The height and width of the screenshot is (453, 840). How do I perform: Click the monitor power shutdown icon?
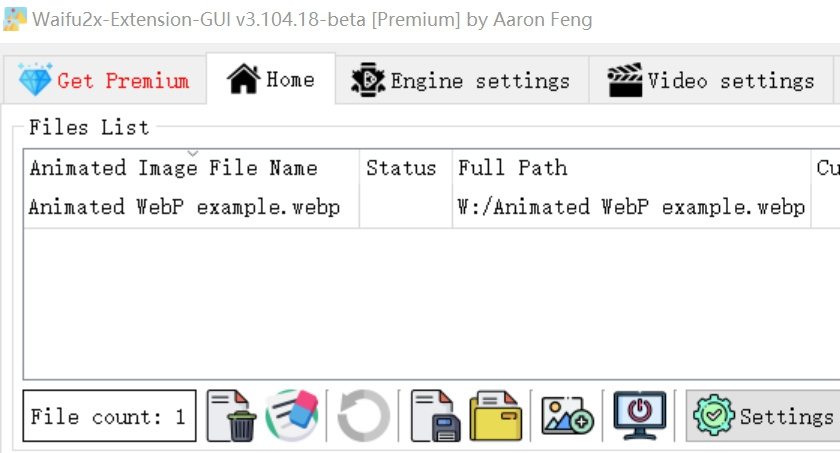640,415
